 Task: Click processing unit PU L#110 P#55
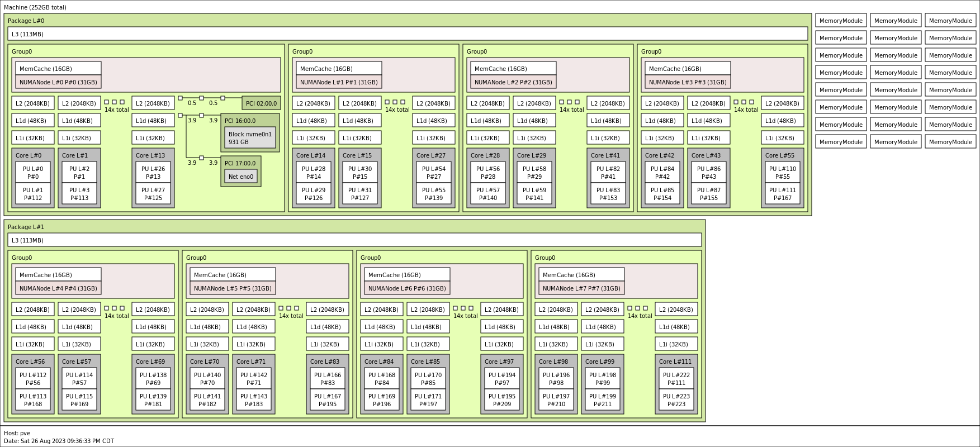point(783,173)
